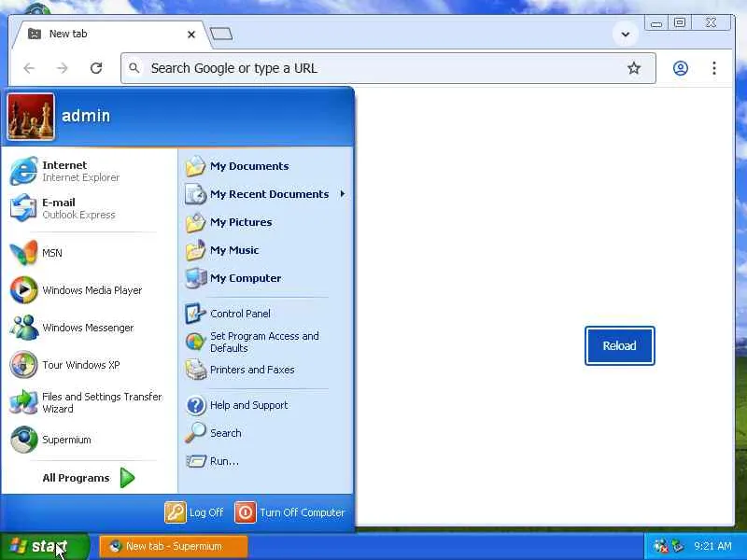Image resolution: width=747 pixels, height=560 pixels.
Task: Reload page with toolbar refresh icon
Action: [96, 68]
